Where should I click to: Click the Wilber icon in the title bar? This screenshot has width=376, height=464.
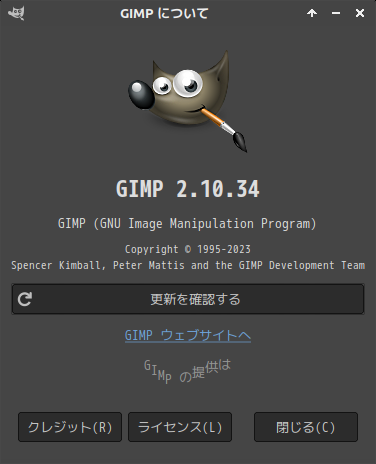tap(16, 13)
